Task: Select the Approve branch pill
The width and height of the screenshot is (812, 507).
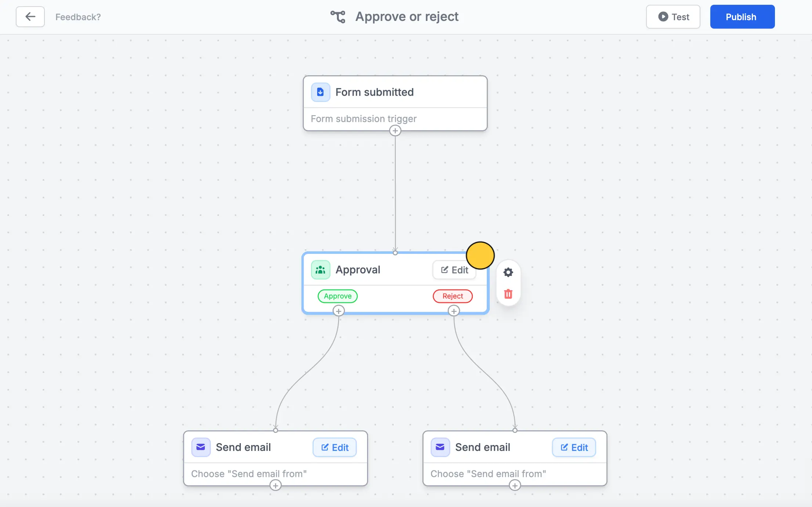Action: click(x=337, y=296)
